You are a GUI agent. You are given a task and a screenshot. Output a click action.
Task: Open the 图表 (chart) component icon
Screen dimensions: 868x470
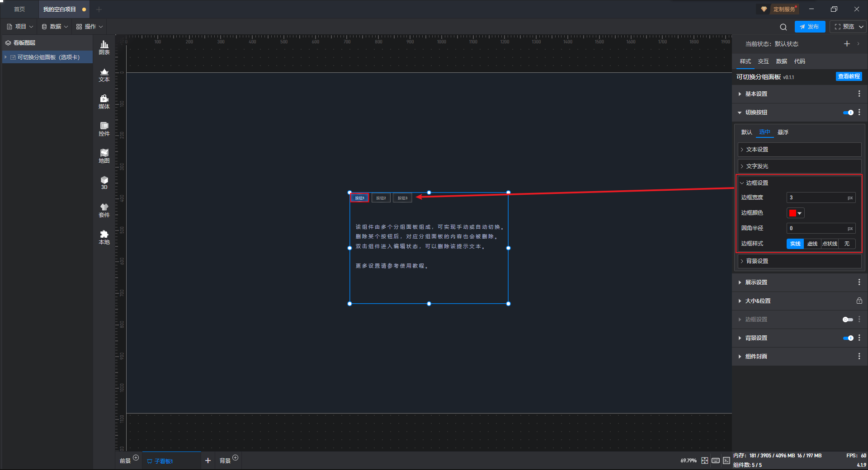tap(104, 47)
